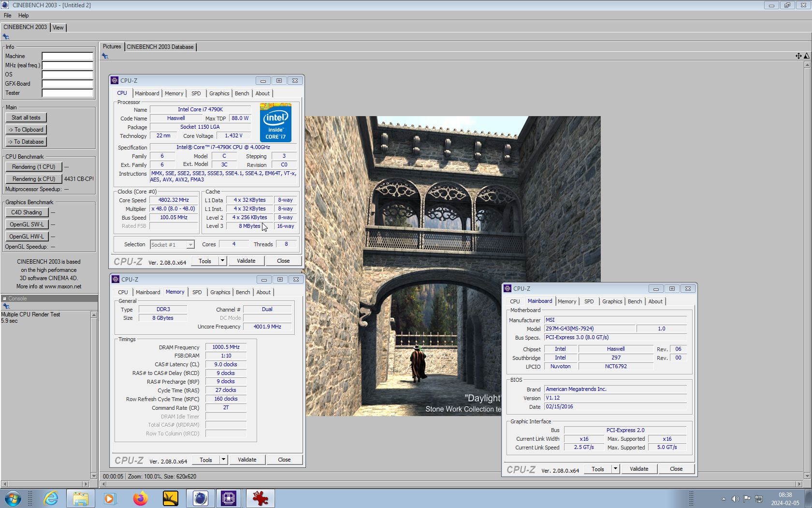Open Tools dropdown arrow in CPU-Z Mainboard window
The height and width of the screenshot is (508, 812).
point(615,469)
